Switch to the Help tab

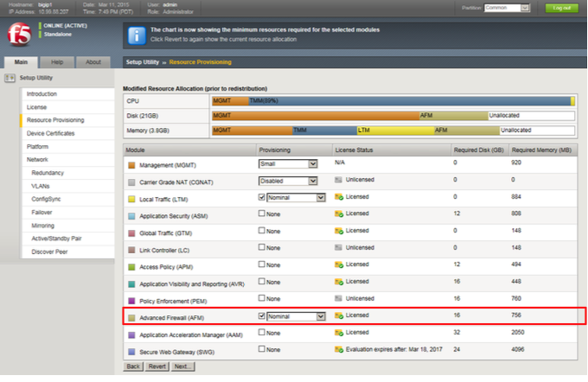(x=57, y=62)
